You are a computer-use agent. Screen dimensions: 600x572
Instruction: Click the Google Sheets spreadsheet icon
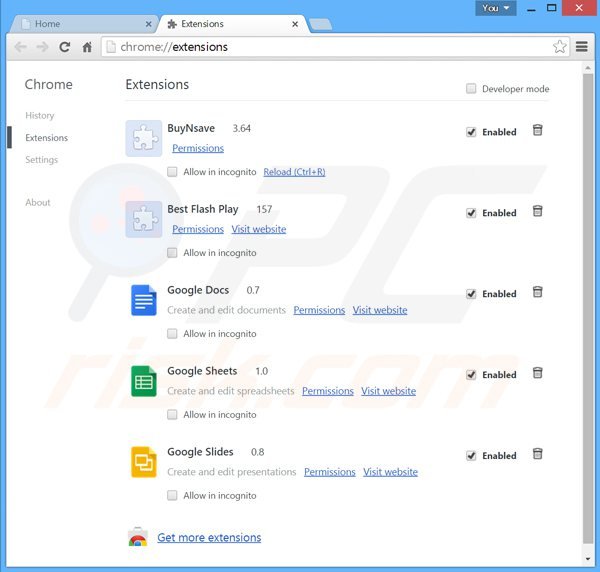(x=144, y=381)
